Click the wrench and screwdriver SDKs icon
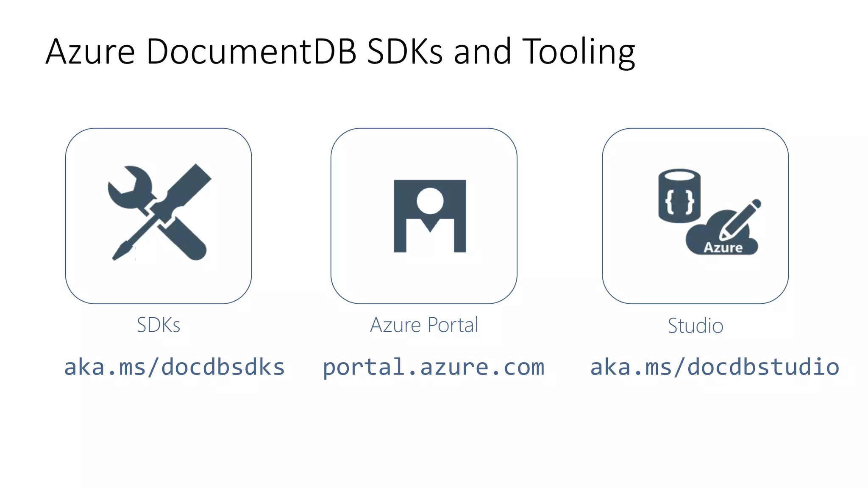 (159, 212)
